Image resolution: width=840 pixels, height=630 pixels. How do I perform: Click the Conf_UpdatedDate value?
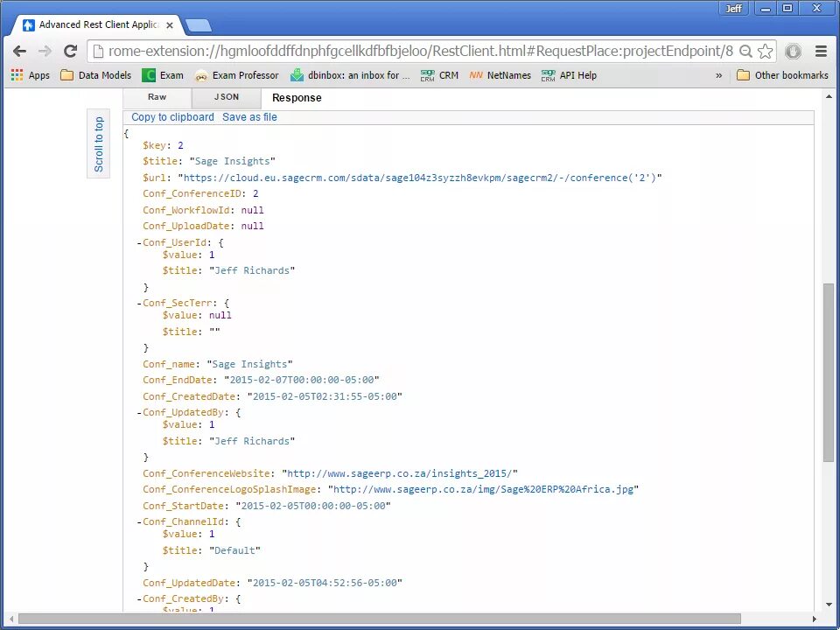coord(325,583)
